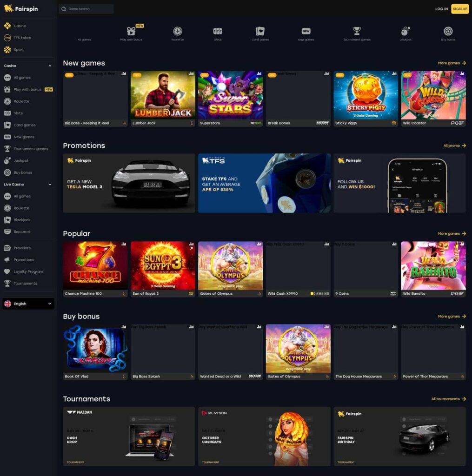The image size is (472, 476).
Task: Open the Card games icon in top bar
Action: coord(260,31)
